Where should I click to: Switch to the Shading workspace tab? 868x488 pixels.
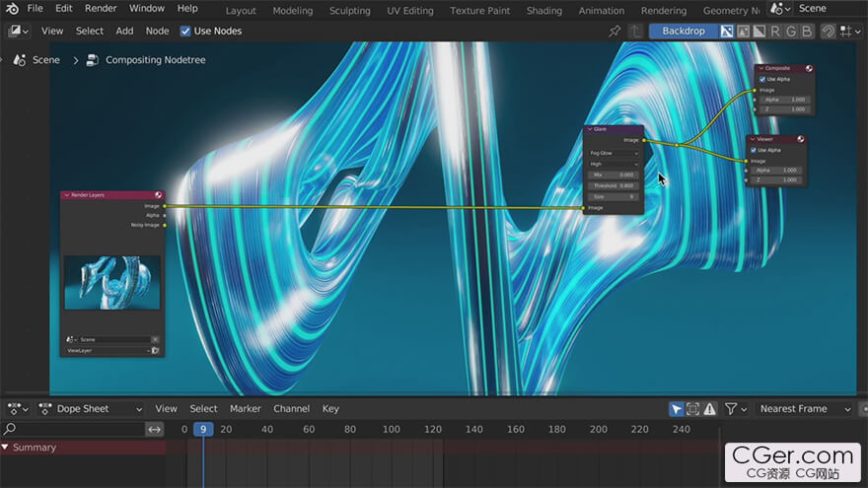(544, 11)
